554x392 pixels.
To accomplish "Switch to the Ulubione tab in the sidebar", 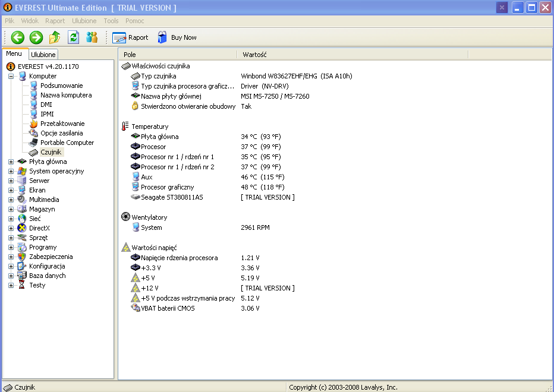I will tap(43, 55).
